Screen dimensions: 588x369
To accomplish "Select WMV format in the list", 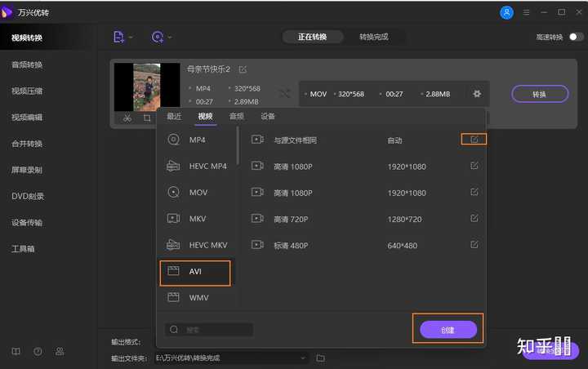I will [x=197, y=298].
